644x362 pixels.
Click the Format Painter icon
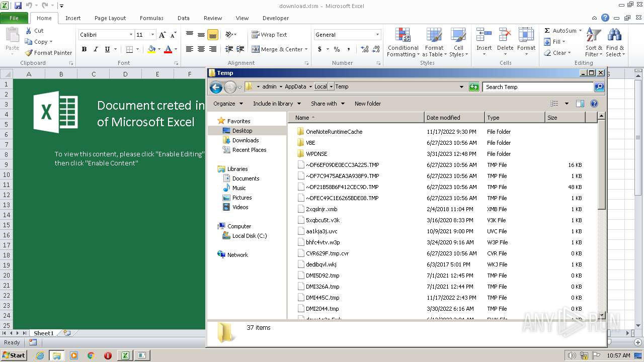[x=29, y=53]
